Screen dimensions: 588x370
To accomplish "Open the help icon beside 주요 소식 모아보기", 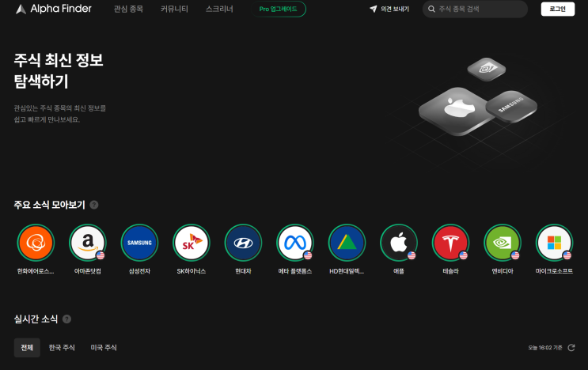I will pos(94,205).
